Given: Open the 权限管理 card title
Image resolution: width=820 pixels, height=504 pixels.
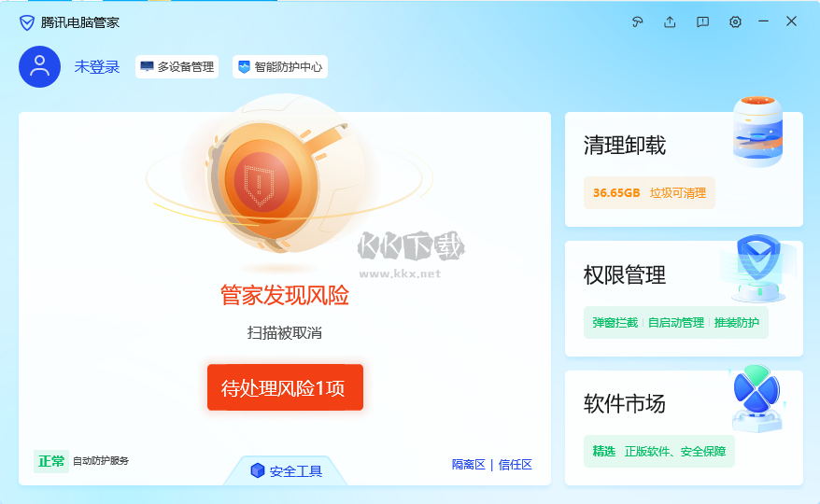Looking at the screenshot, I should (x=625, y=275).
